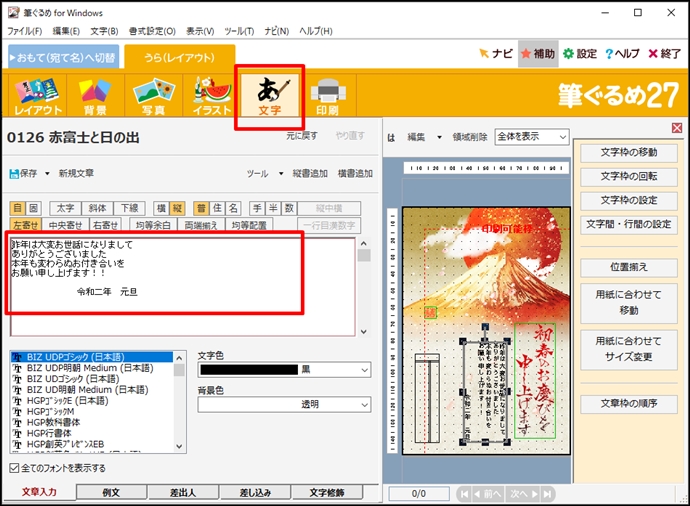Click 終了 to exit the app
690x506 pixels.
pyautogui.click(x=664, y=54)
